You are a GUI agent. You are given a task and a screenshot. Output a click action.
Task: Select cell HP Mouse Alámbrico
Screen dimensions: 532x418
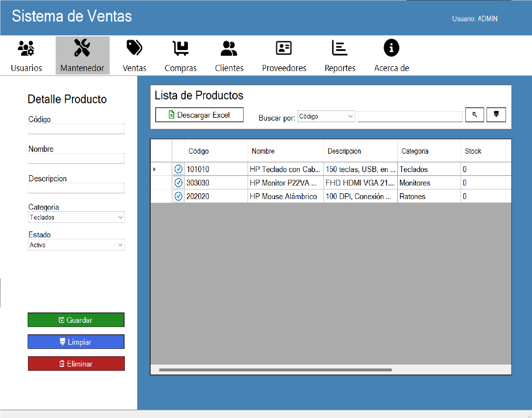pyautogui.click(x=286, y=196)
